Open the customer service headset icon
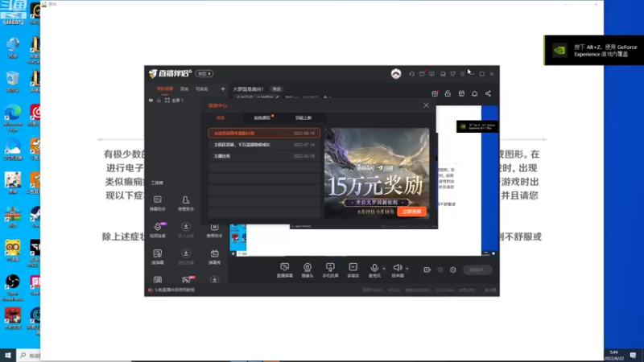This screenshot has width=644, height=362. tap(411, 74)
